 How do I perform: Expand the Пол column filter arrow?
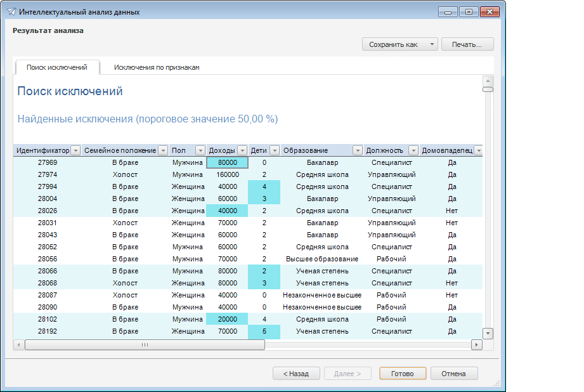point(200,150)
